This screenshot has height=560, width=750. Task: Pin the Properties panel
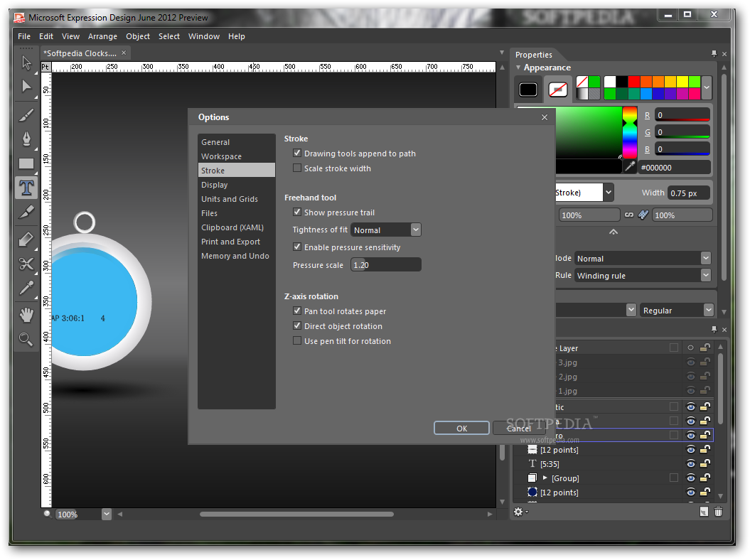pos(714,53)
